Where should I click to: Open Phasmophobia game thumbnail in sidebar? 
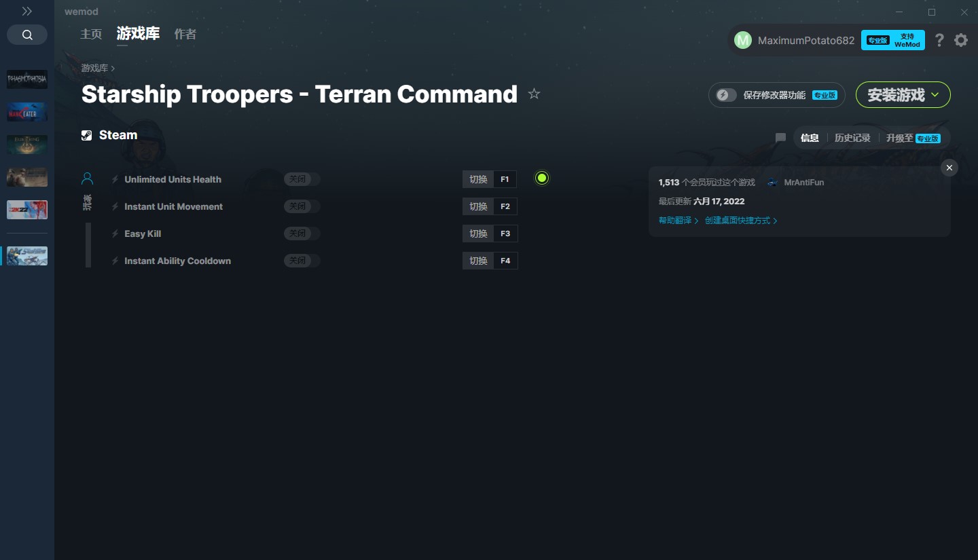(x=27, y=79)
